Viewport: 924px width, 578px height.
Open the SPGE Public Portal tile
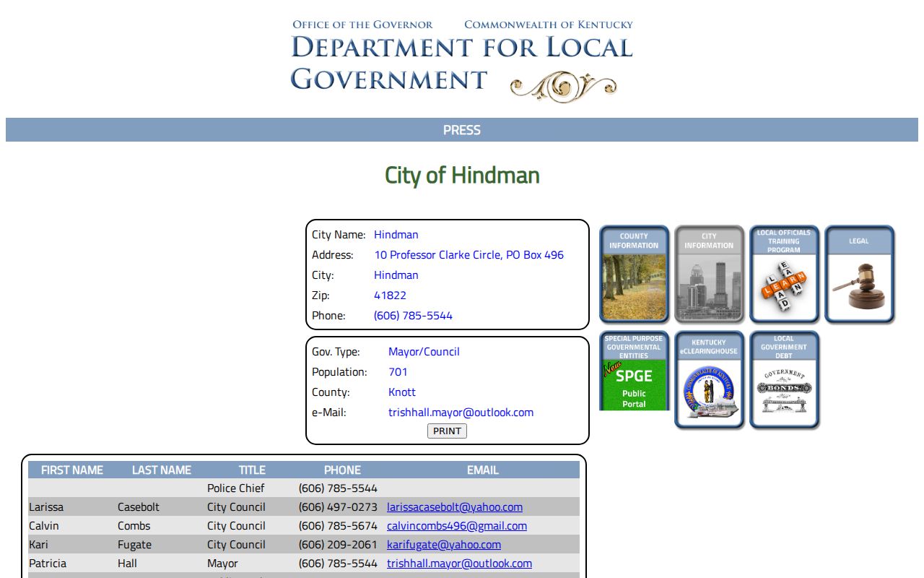tap(635, 371)
